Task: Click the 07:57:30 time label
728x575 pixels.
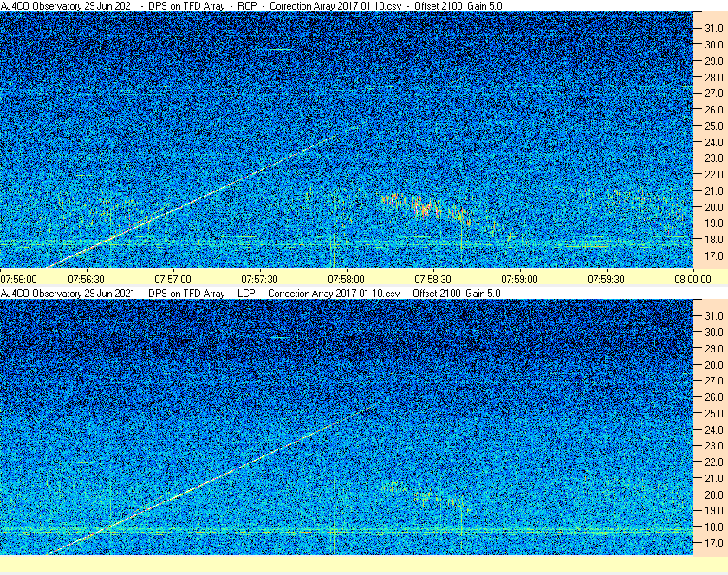Action: tap(259, 279)
